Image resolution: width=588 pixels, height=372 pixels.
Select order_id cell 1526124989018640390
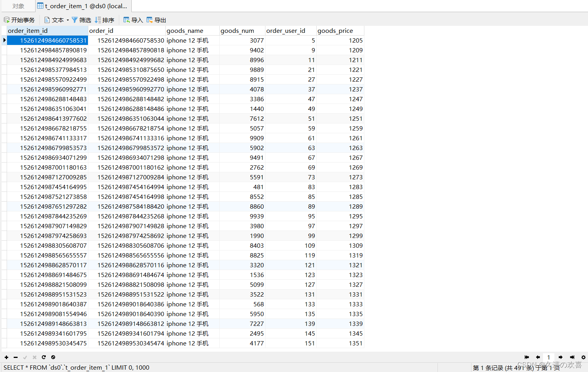127,314
